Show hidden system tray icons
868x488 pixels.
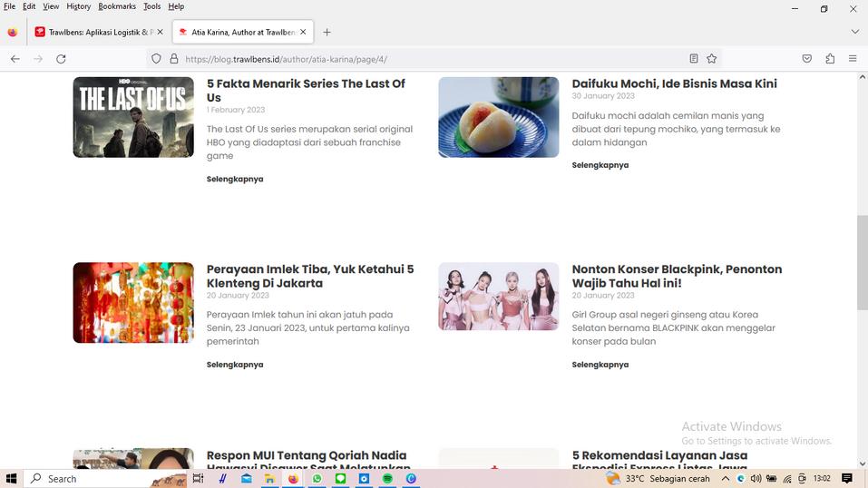tap(726, 479)
